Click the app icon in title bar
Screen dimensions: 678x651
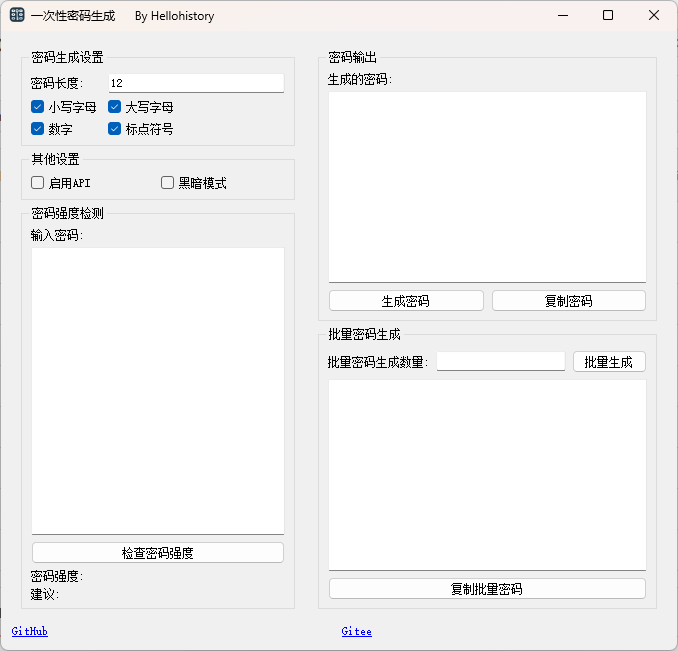(x=17, y=16)
